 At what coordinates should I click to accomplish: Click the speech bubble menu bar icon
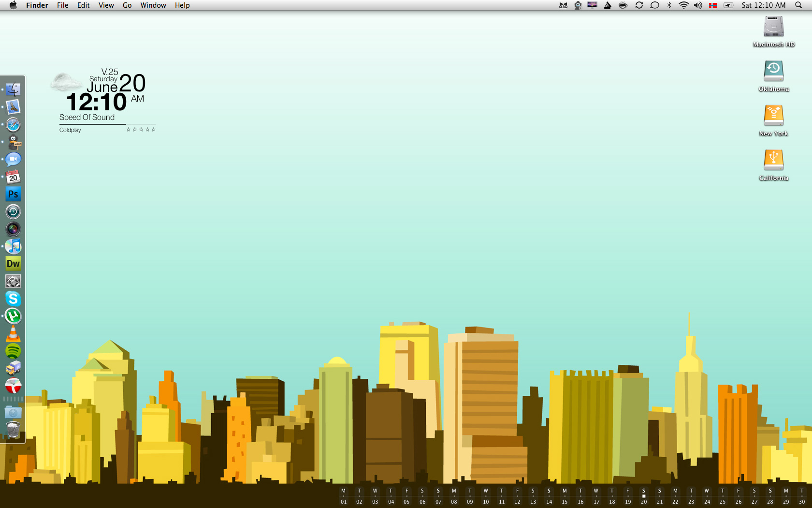(x=654, y=5)
